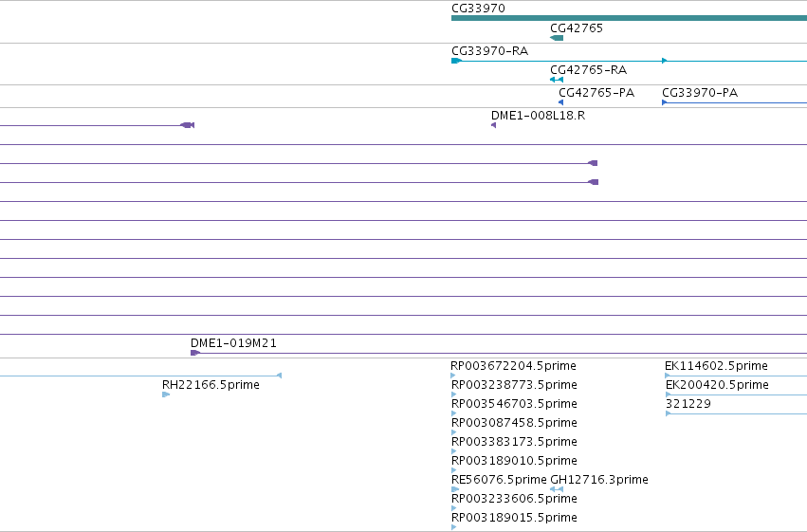
Task: Select the RP003383173.5prime label
Action: 514,442
